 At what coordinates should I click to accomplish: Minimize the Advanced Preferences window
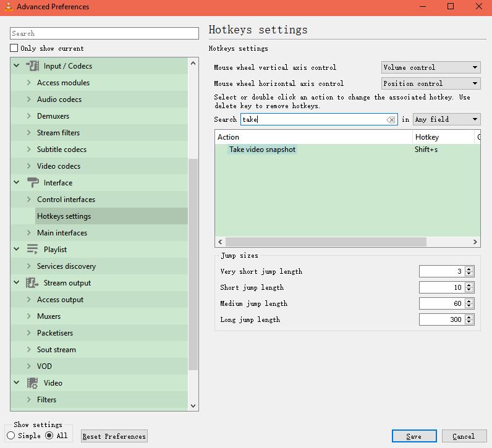click(x=423, y=6)
